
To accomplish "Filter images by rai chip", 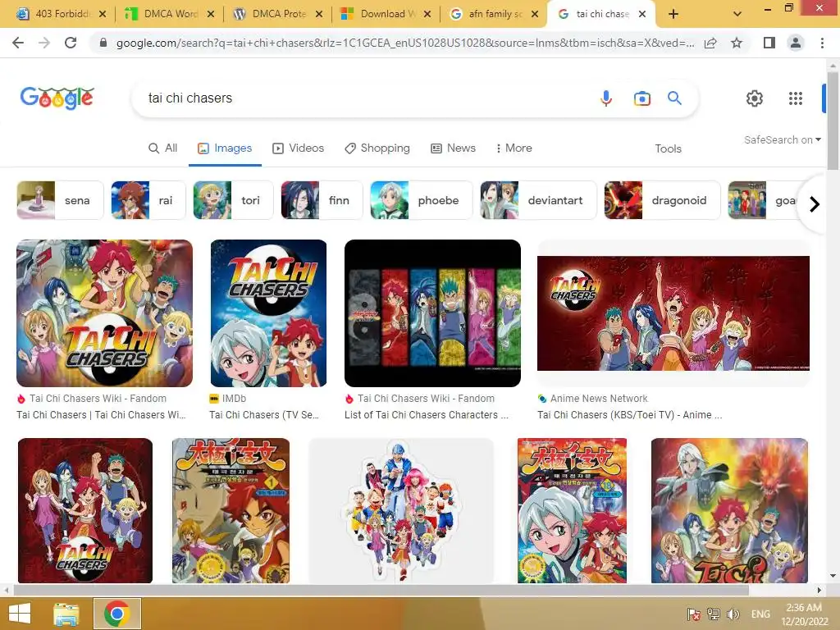I will pos(148,200).
